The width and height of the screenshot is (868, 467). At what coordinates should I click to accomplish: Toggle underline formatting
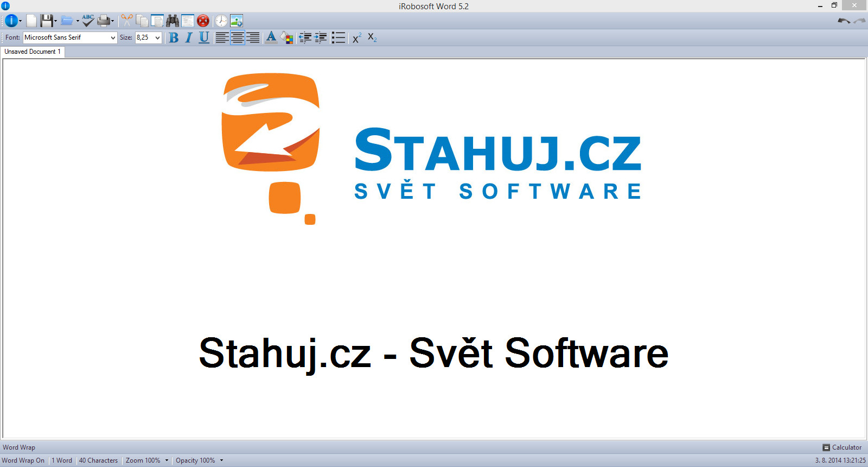(x=204, y=37)
